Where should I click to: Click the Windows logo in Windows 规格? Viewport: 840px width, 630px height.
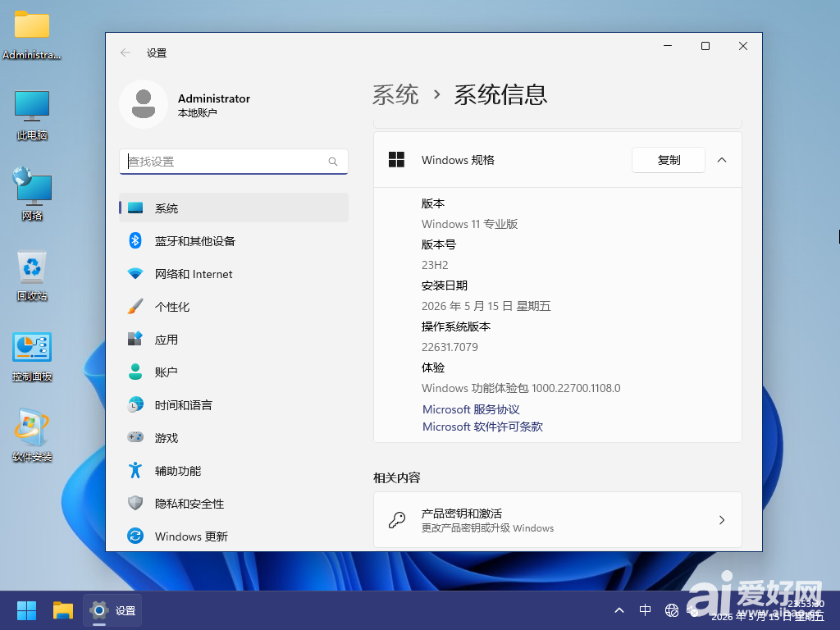[396, 160]
